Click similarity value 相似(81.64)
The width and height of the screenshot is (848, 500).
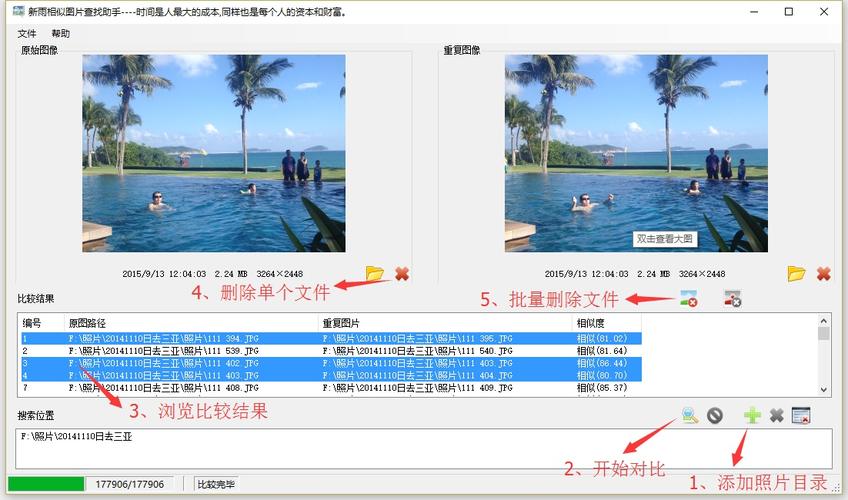(602, 351)
